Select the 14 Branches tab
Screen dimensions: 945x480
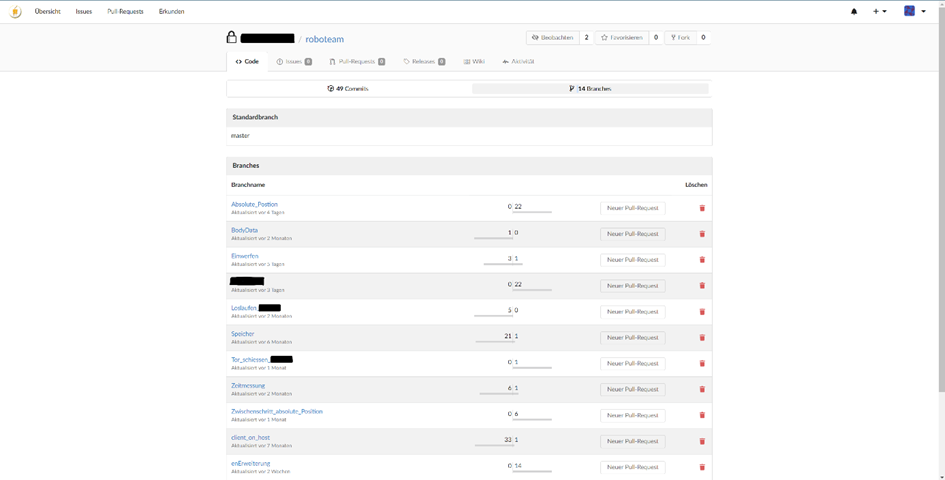(590, 89)
